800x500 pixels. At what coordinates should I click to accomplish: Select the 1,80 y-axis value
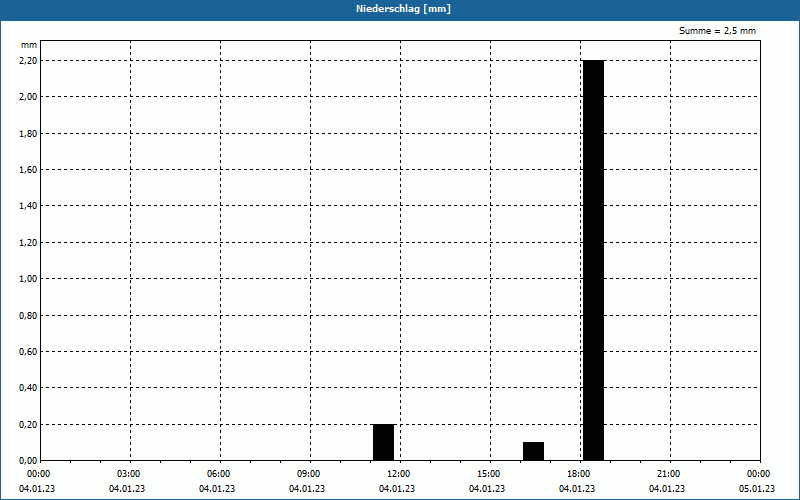(x=28, y=134)
